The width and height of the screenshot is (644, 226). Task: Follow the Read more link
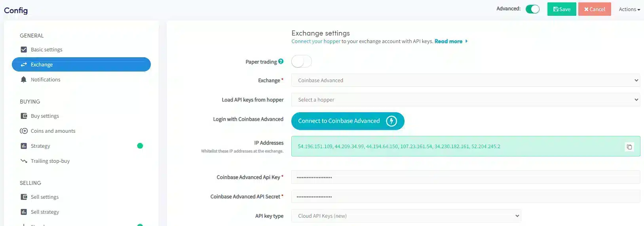(448, 41)
